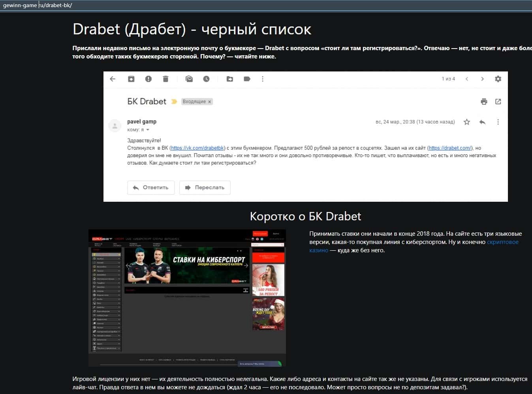532x394 pixels.
Task: Go to the older email chevron
Action: 482,79
